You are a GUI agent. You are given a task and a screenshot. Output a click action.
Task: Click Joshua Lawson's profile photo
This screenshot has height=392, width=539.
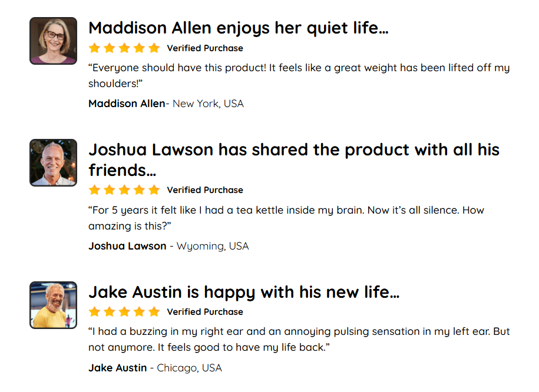coord(53,162)
